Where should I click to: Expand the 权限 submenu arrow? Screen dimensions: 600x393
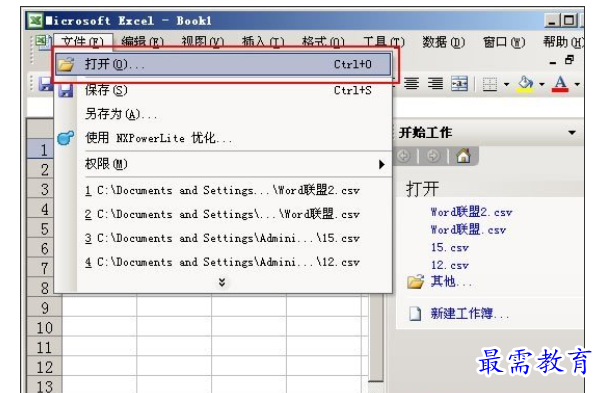tap(381, 165)
